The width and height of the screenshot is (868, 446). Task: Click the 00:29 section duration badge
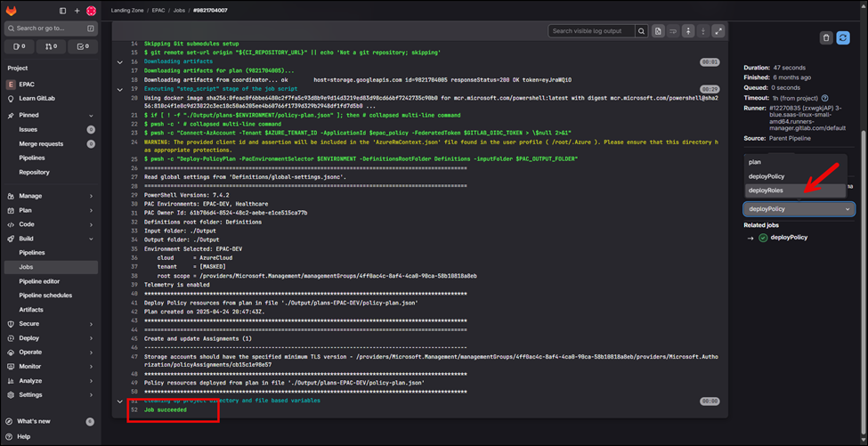[710, 88]
